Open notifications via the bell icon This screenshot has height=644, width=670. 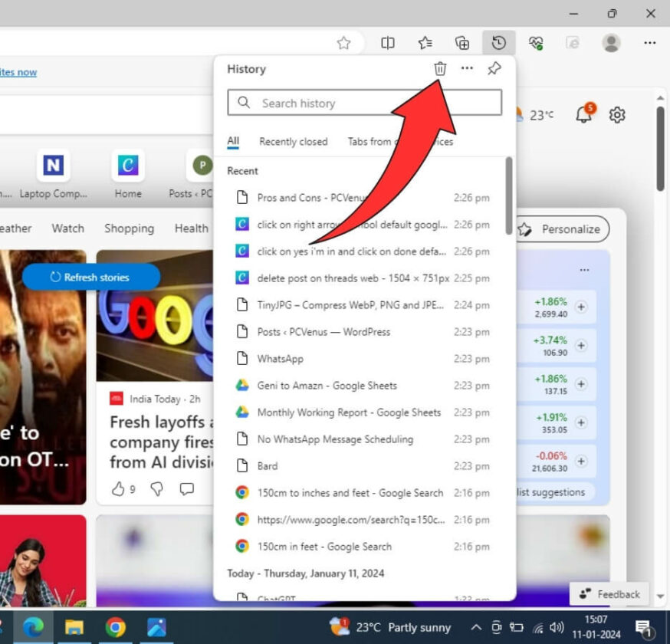click(583, 114)
